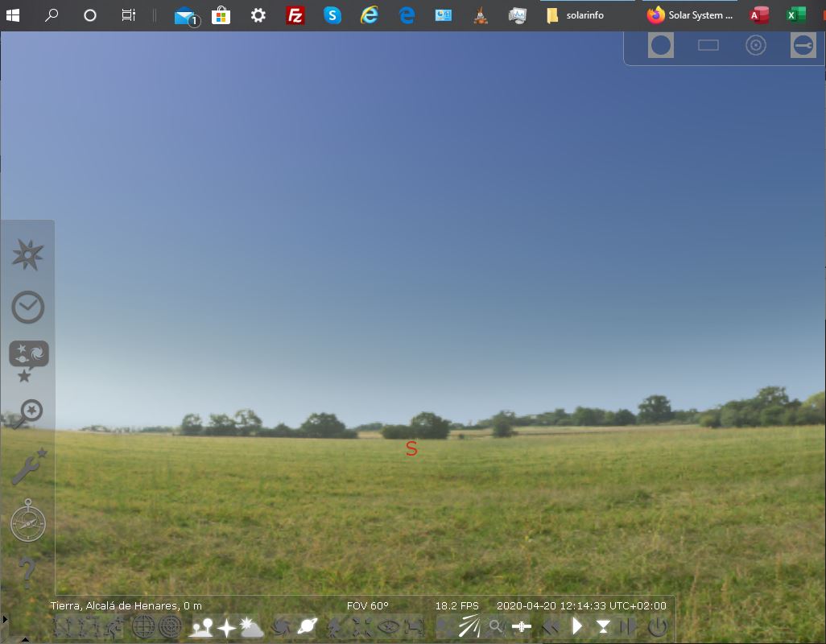Click the Oculars plugin configuration wrench
Viewport: 826px width, 644px height.
coord(803,46)
